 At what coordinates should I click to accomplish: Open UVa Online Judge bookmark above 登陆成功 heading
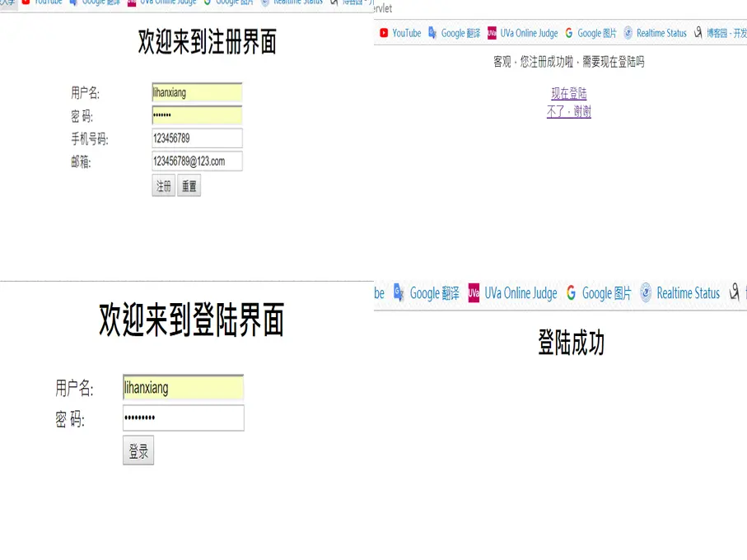click(512, 293)
